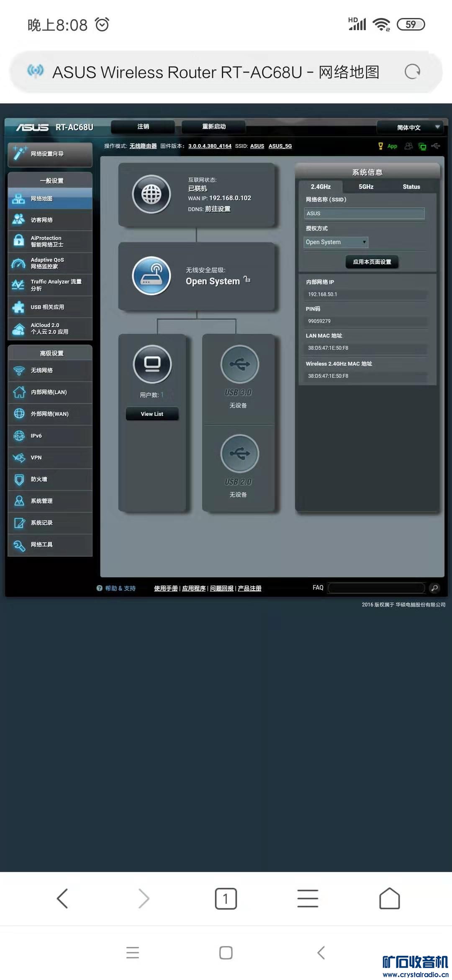Switch to the Status tab
The image size is (452, 980).
point(411,187)
